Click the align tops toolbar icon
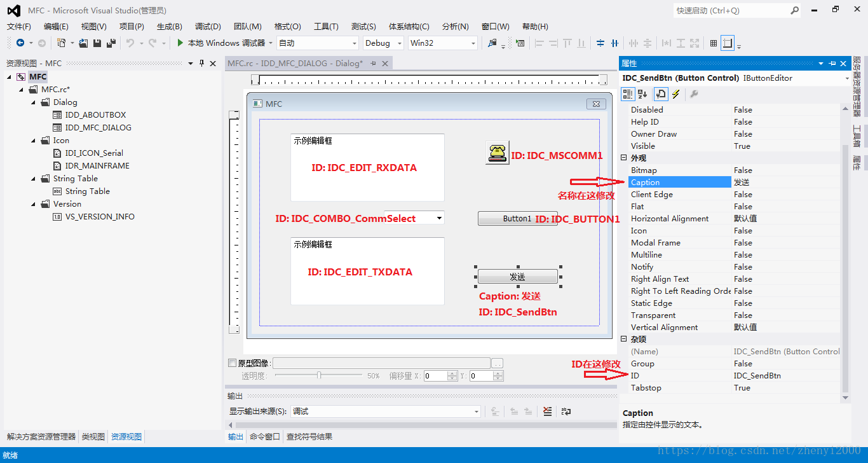Screen dimensions: 868x463 point(567,43)
